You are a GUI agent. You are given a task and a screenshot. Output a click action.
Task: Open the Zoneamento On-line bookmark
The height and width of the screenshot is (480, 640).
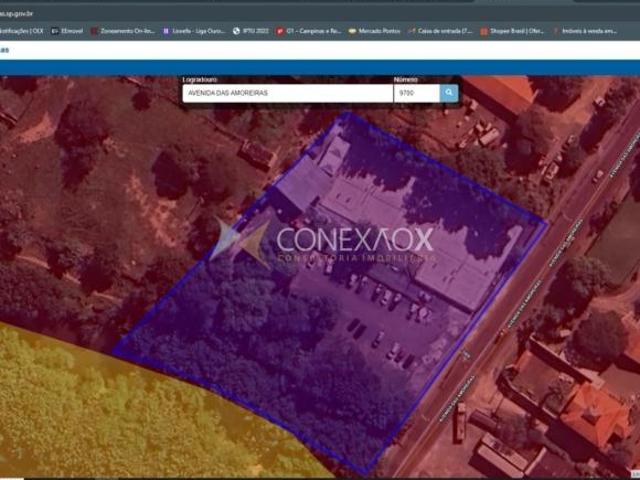[x=123, y=31]
